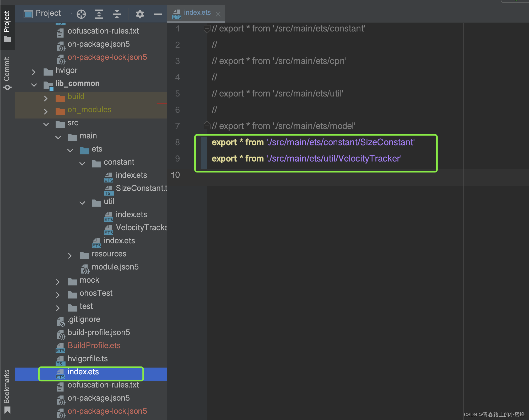529x420 pixels.
Task: Collapse the main folder
Action: 58,137
